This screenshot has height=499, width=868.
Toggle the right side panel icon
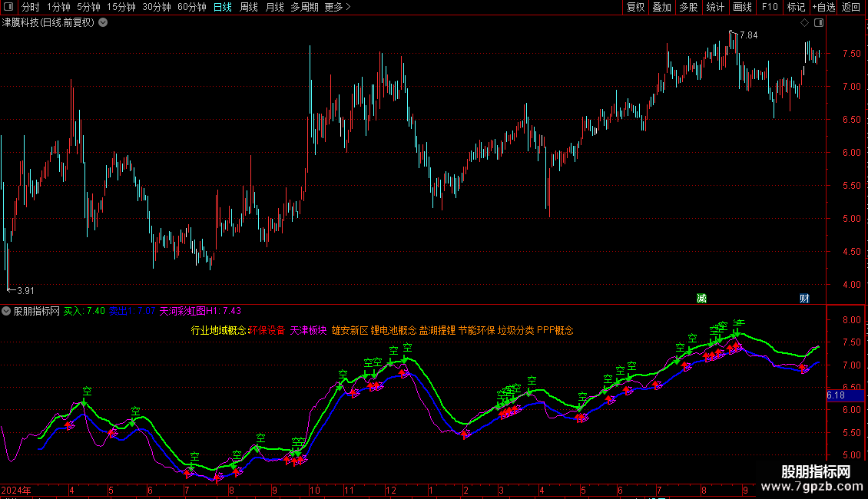(x=819, y=23)
